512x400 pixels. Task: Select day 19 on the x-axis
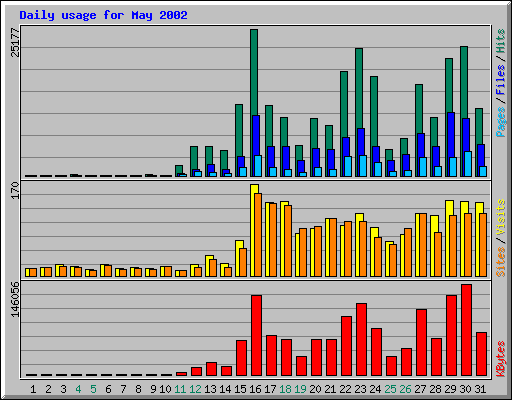tap(300, 389)
